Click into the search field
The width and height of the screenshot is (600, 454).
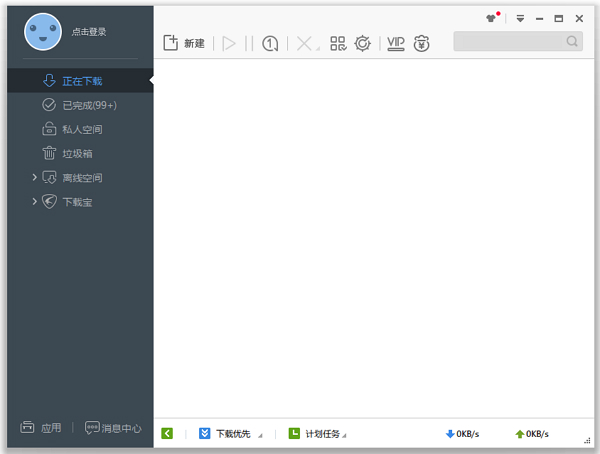click(x=518, y=41)
